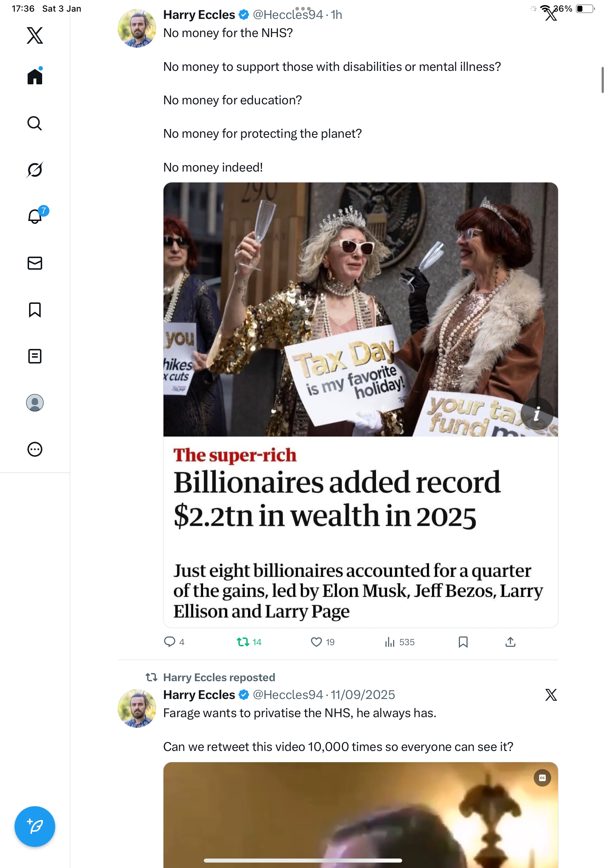Show image info on Tax Day photo
Viewport: 606px width, 868px height.
pyautogui.click(x=537, y=414)
